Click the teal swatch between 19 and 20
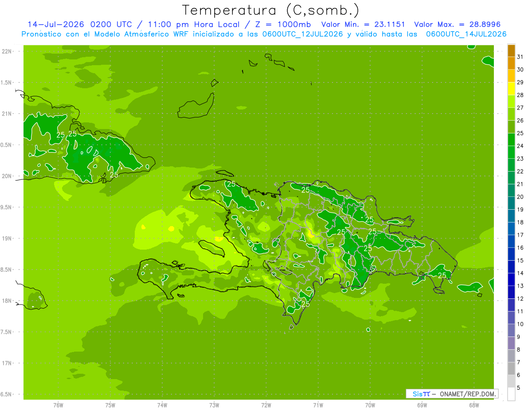 pos(511,203)
